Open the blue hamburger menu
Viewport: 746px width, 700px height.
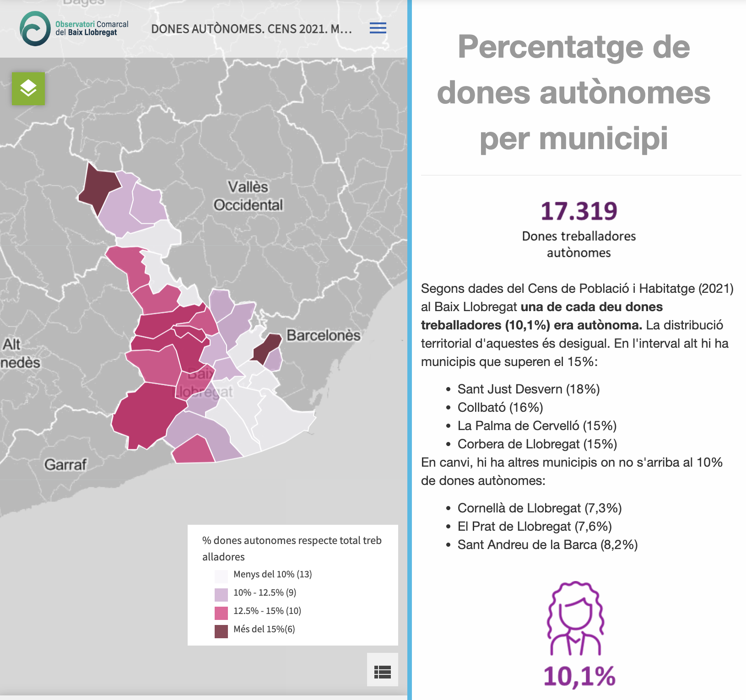(x=378, y=28)
